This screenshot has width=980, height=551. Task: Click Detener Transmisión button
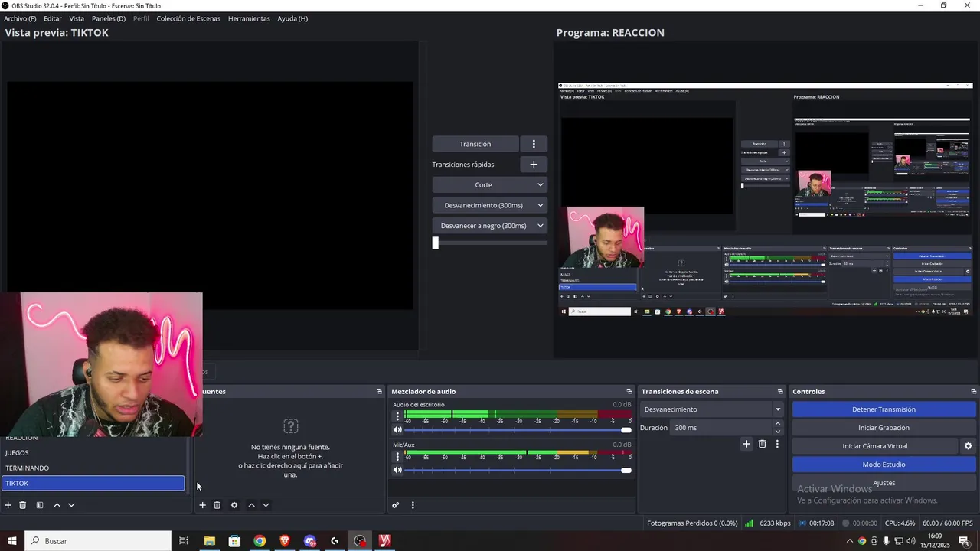(x=884, y=409)
